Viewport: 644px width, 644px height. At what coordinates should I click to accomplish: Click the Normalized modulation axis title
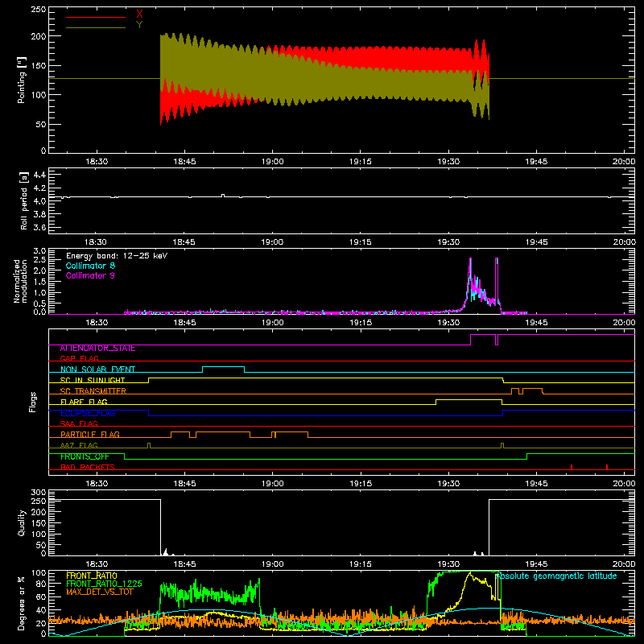20,281
